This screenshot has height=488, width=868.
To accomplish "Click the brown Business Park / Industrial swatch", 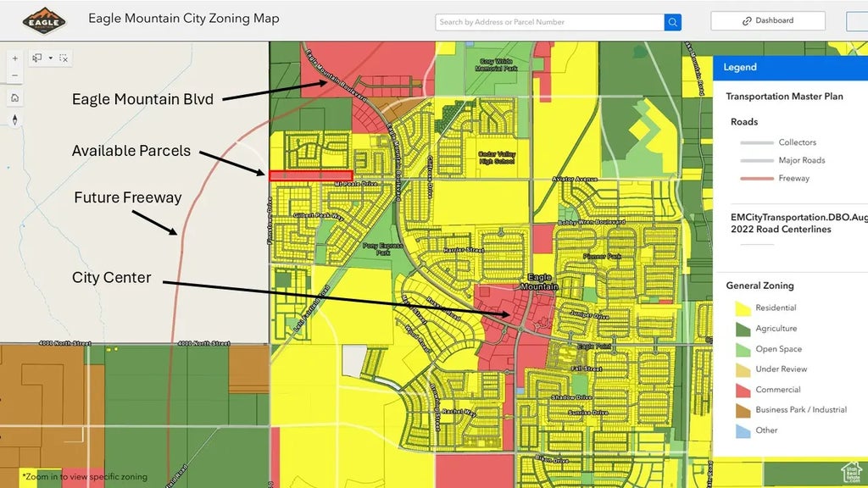I will tap(743, 410).
